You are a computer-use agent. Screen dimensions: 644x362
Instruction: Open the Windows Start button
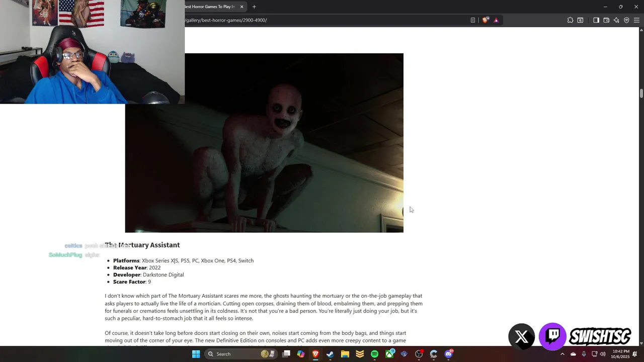[196, 354]
